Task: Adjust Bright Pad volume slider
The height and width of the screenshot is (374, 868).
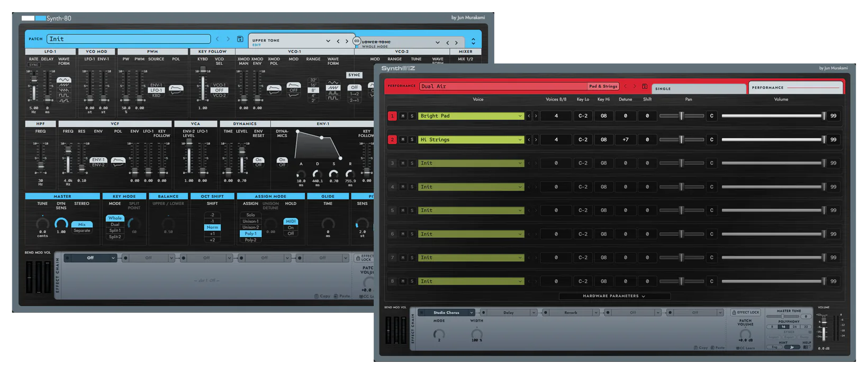Action: click(x=773, y=116)
